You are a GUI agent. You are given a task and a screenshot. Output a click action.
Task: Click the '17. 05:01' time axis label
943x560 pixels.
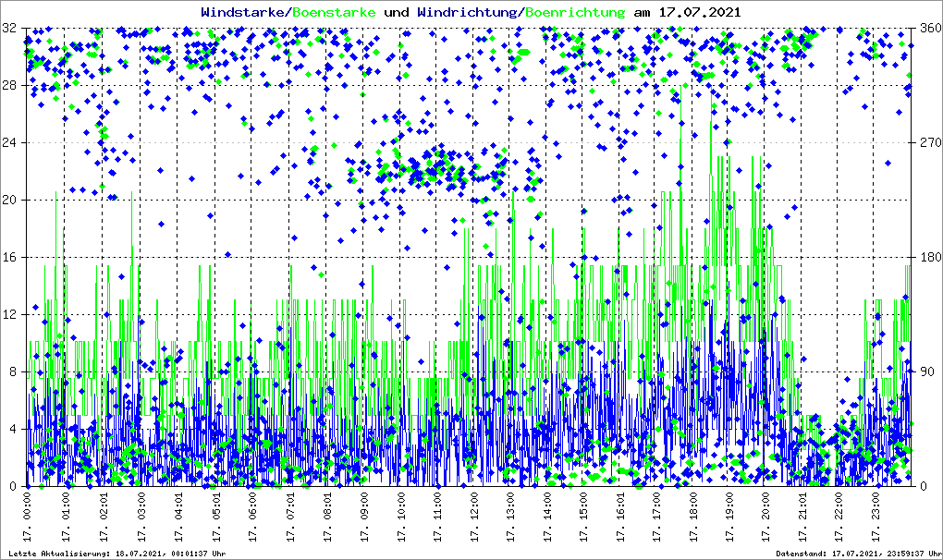(x=216, y=517)
